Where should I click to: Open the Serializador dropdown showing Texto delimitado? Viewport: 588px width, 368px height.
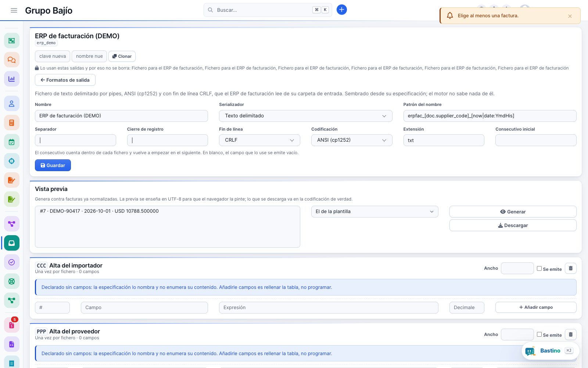[x=306, y=116]
